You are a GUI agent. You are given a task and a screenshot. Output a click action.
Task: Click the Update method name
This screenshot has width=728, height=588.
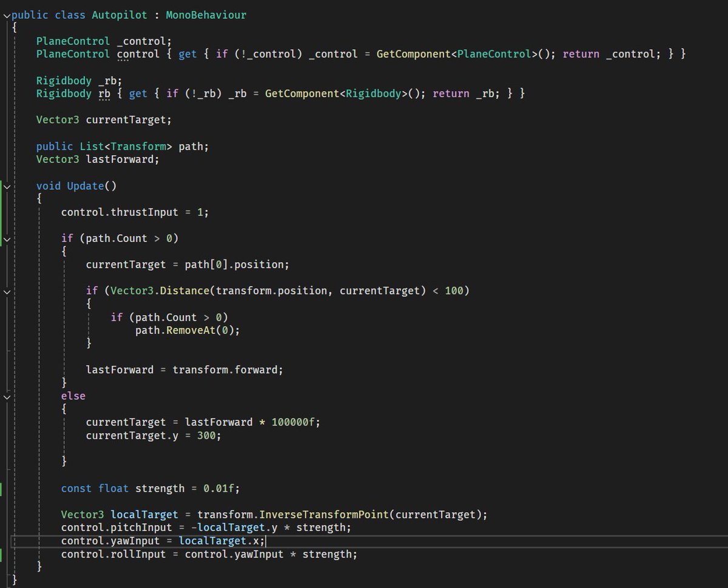pyautogui.click(x=85, y=185)
